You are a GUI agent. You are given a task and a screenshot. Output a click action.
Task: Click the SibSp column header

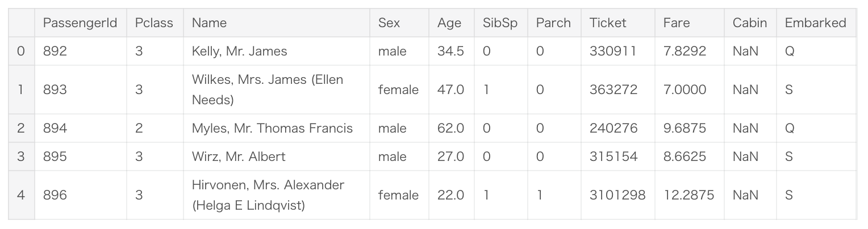click(x=500, y=23)
